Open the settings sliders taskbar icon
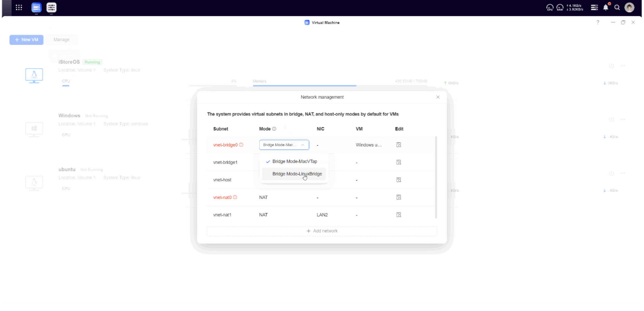This screenshot has width=644, height=311. [51, 8]
